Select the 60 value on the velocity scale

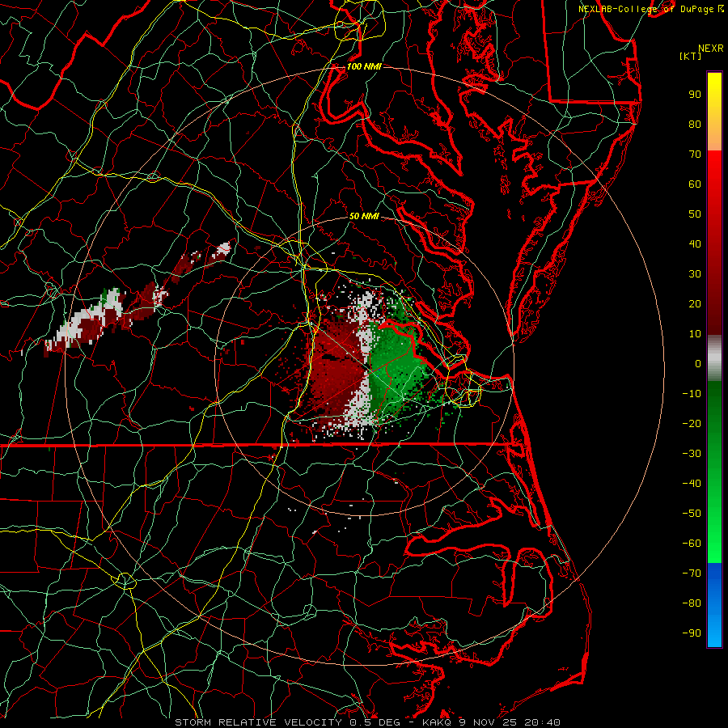tap(695, 184)
